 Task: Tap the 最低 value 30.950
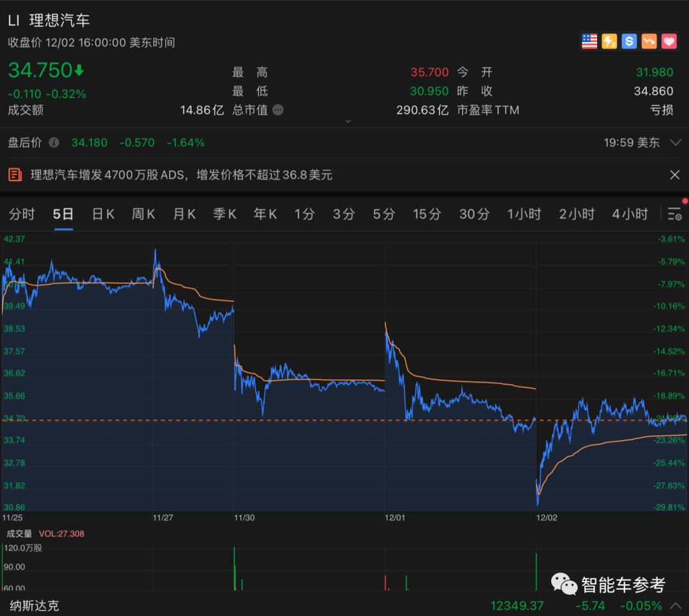click(x=429, y=91)
